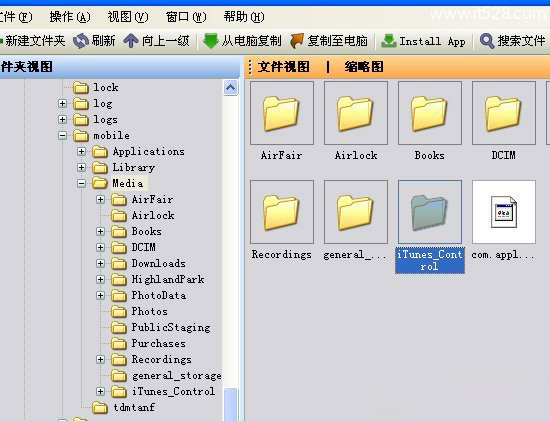Click the green Copy from PC (从电脑复制) icon
Screen dimensions: 550x421
tap(210, 41)
